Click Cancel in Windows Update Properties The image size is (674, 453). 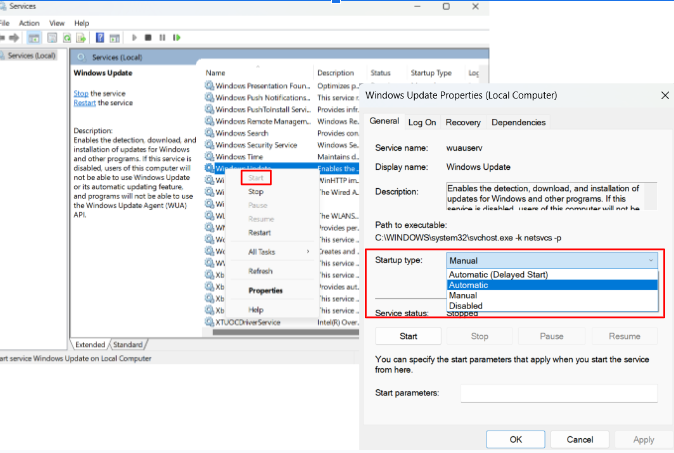point(579,439)
